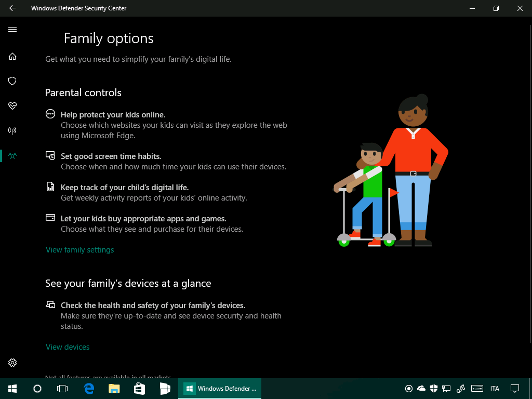Go to the Home section in the sidebar

(12, 56)
